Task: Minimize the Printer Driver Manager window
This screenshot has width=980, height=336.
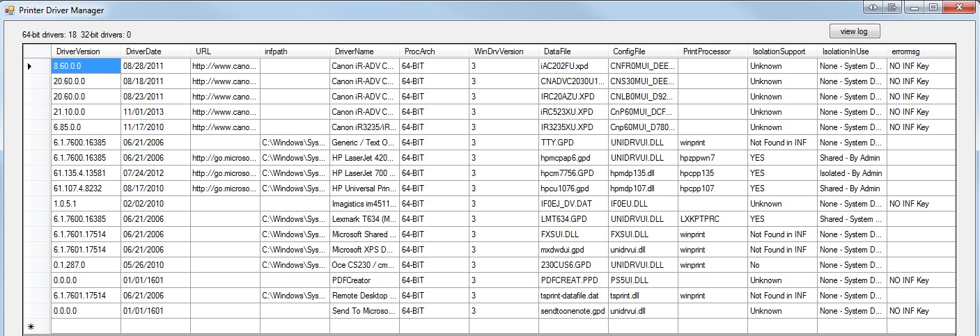Action: pos(915,7)
